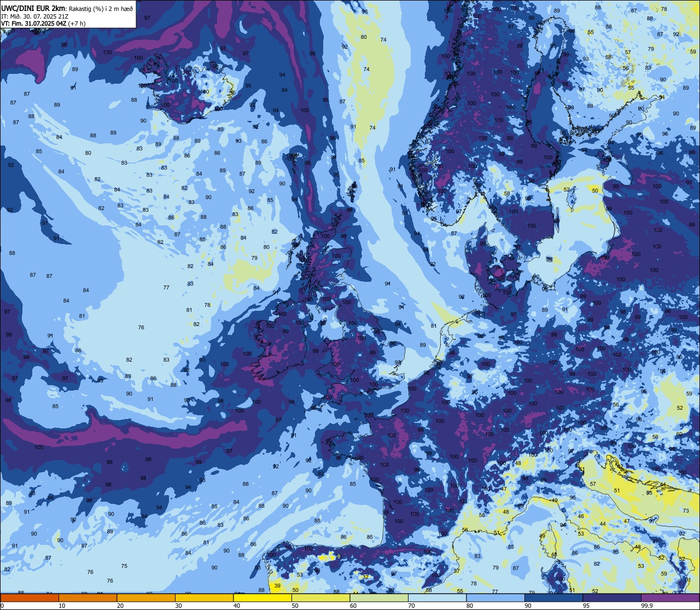This screenshot has height=610, width=700.
Task: Select the 'IT: Mið. 30. 07. 2025 21Z' line
Action: tap(34, 16)
